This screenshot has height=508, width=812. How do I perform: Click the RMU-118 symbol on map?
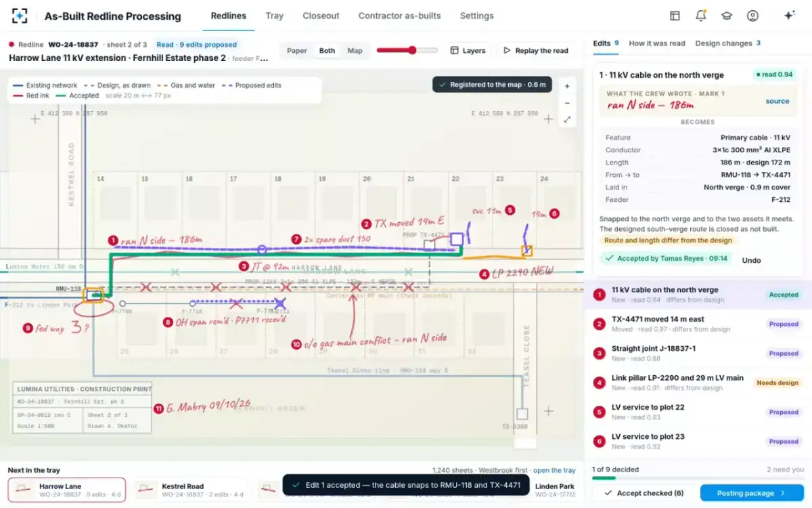[x=93, y=295]
